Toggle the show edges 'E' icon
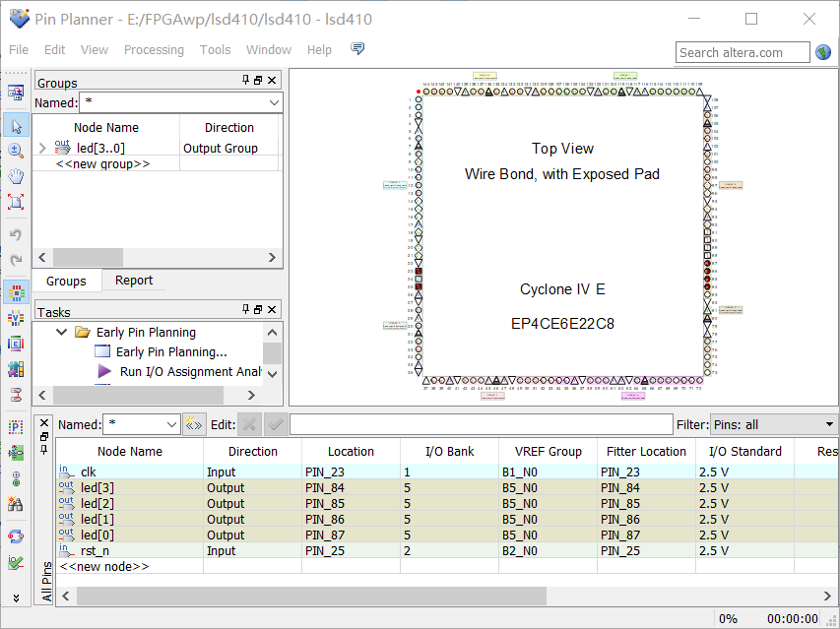This screenshot has height=629, width=840. point(16,344)
